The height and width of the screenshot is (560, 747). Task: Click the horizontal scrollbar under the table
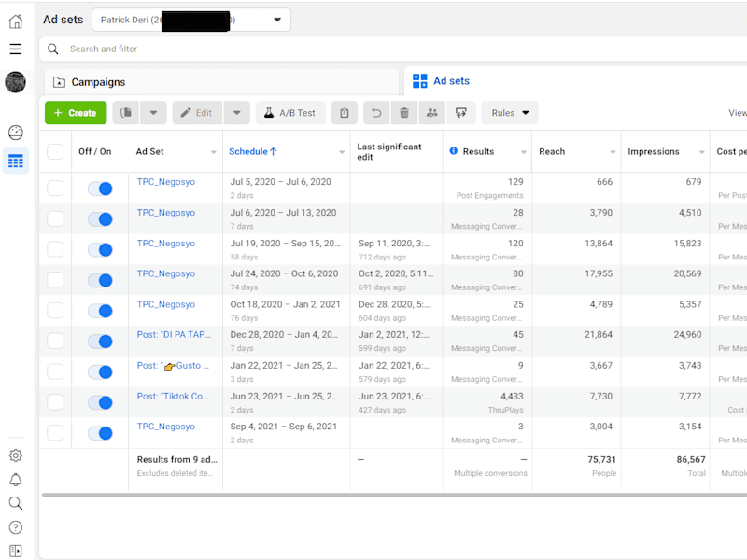(x=394, y=496)
